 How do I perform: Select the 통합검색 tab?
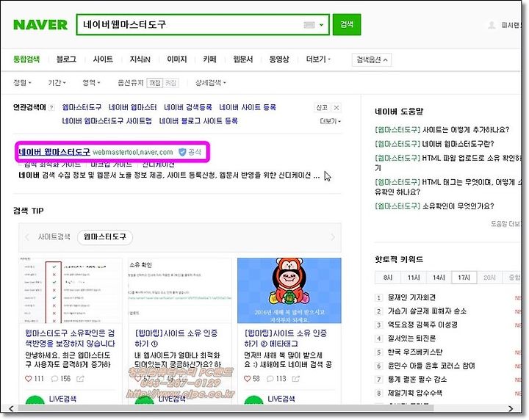[x=26, y=59]
